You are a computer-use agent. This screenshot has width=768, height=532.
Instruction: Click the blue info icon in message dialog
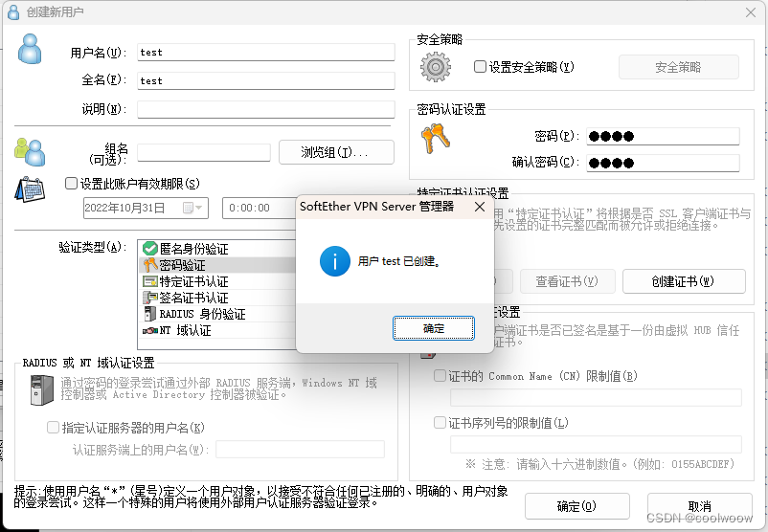(x=335, y=261)
